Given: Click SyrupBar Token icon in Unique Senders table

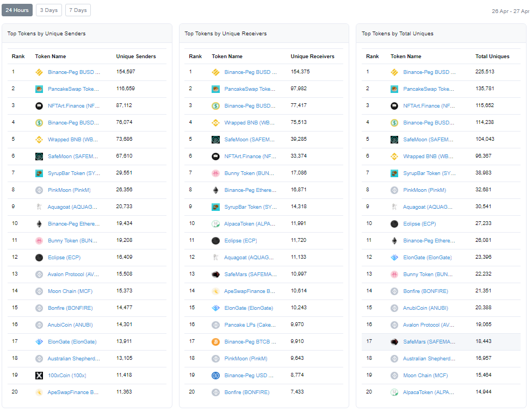Looking at the screenshot, I should tap(39, 173).
